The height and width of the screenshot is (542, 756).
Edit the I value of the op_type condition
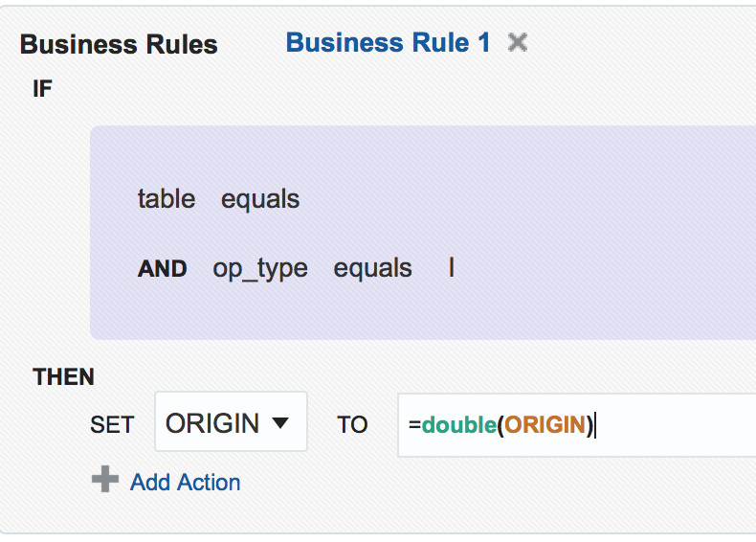tap(452, 267)
